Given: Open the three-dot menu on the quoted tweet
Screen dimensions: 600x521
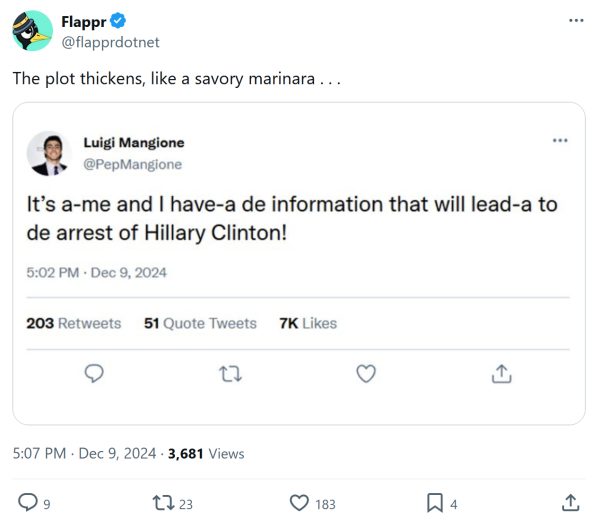Looking at the screenshot, I should coord(559,140).
